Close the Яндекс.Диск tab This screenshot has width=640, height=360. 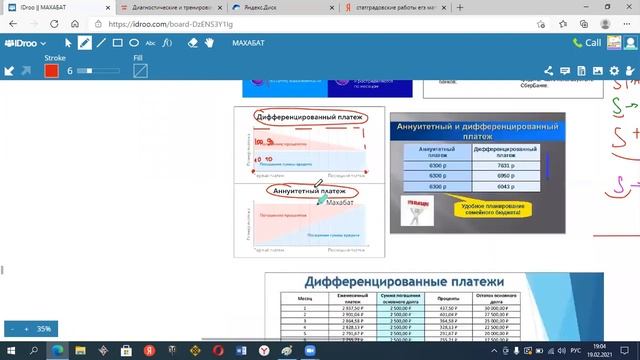tap(332, 8)
